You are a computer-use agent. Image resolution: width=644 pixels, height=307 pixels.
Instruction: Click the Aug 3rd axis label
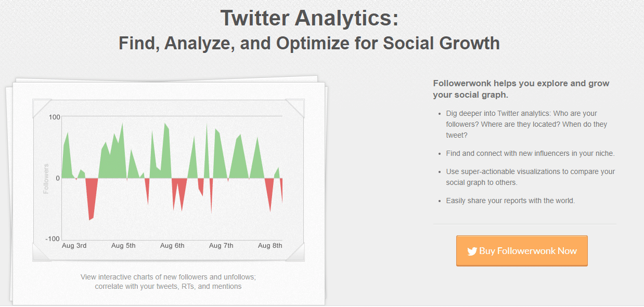74,246
